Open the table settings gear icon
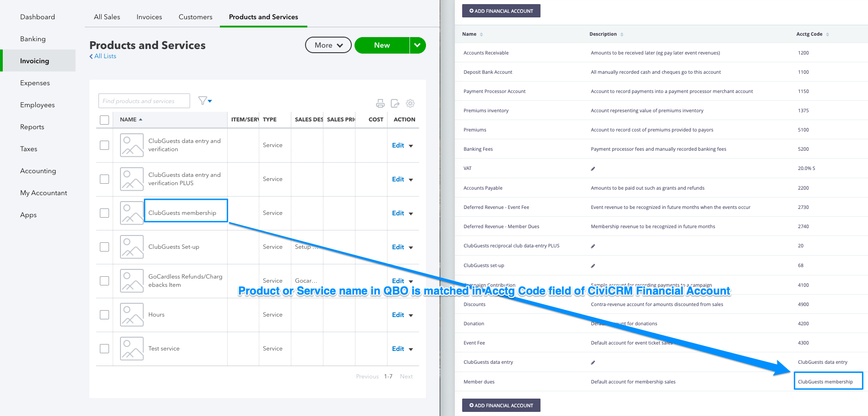 tap(410, 104)
